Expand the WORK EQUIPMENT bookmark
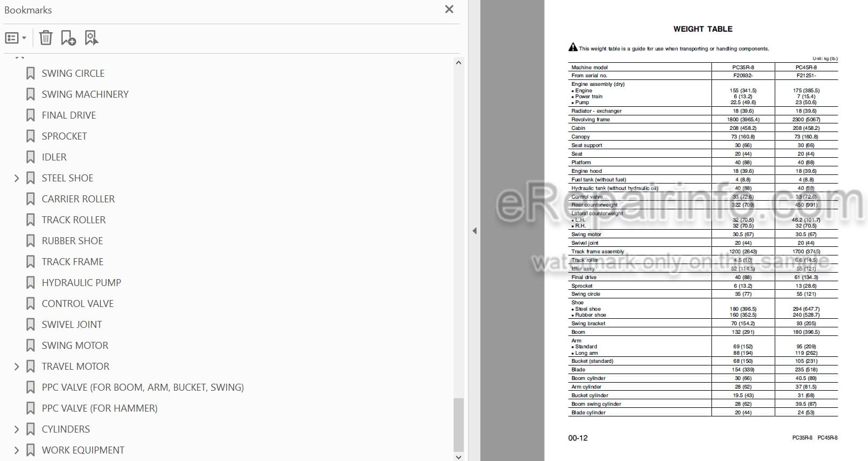This screenshot has width=868, height=461. (x=16, y=450)
